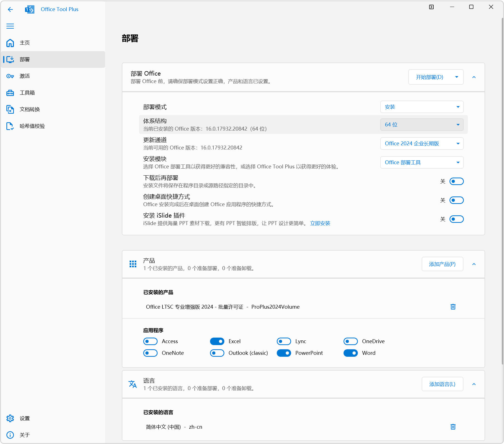This screenshot has width=504, height=444.
Task: Enable the Lync application toggle
Action: coord(284,341)
